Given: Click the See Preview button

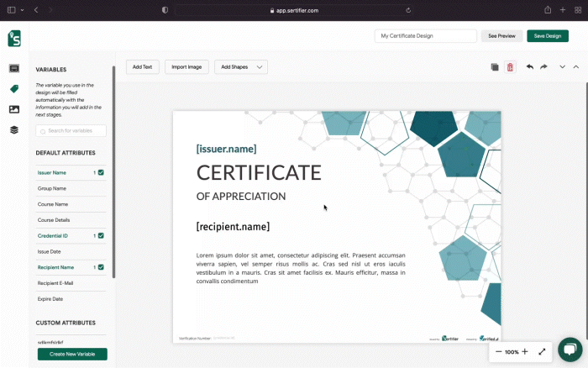Looking at the screenshot, I should click(x=501, y=36).
